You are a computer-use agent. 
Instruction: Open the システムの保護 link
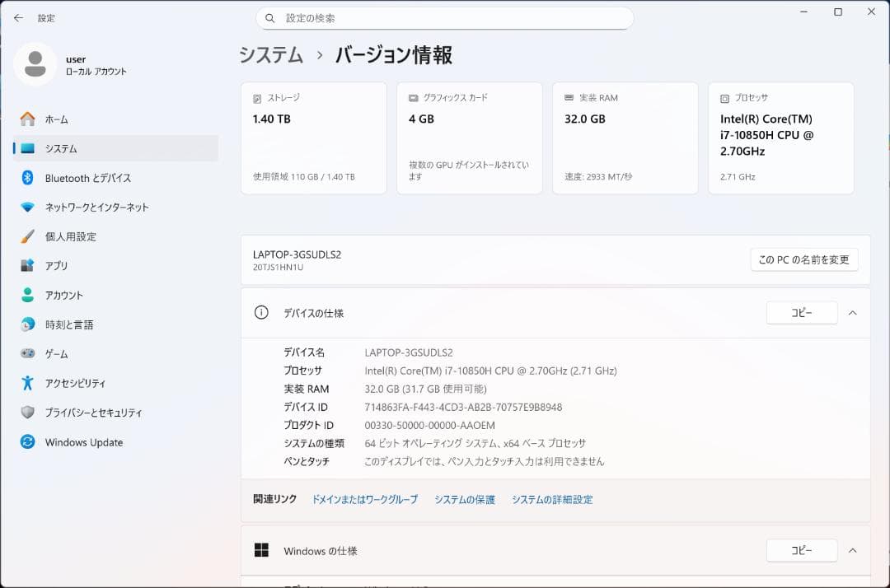pos(463,499)
